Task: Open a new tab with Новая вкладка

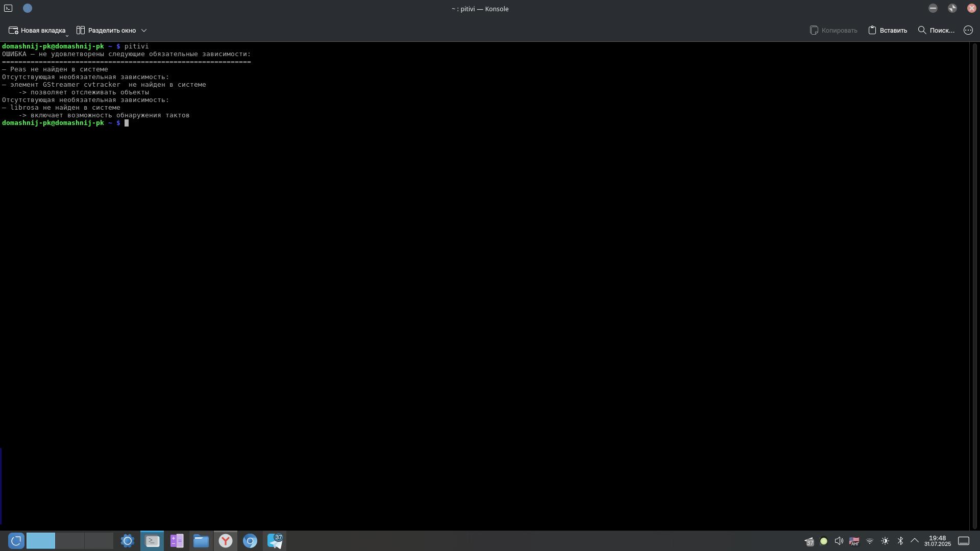Action: [37, 31]
